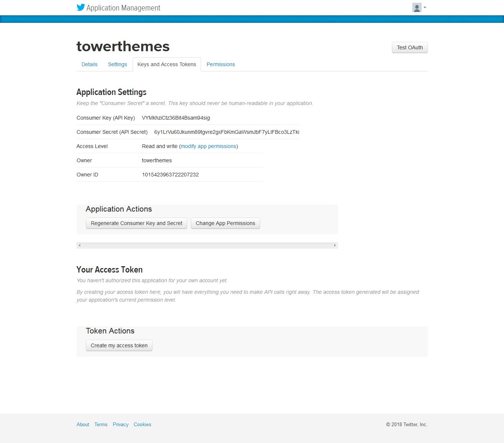Follow the modify app permissions link
The height and width of the screenshot is (443, 504).
click(x=208, y=146)
